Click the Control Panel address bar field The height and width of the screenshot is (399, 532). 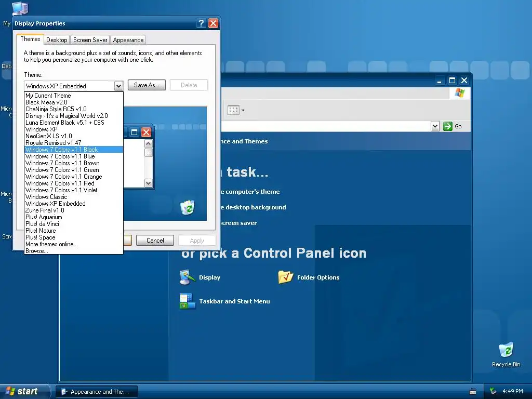click(326, 126)
